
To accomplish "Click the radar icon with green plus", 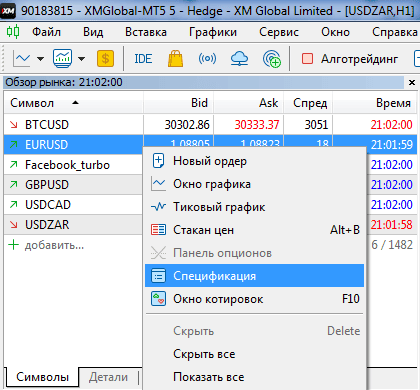I will click(x=272, y=59).
